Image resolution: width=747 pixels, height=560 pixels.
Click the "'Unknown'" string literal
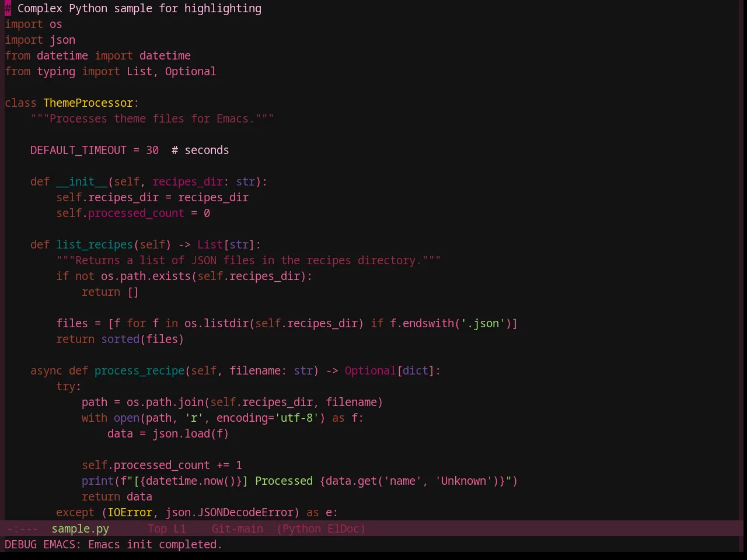click(463, 481)
